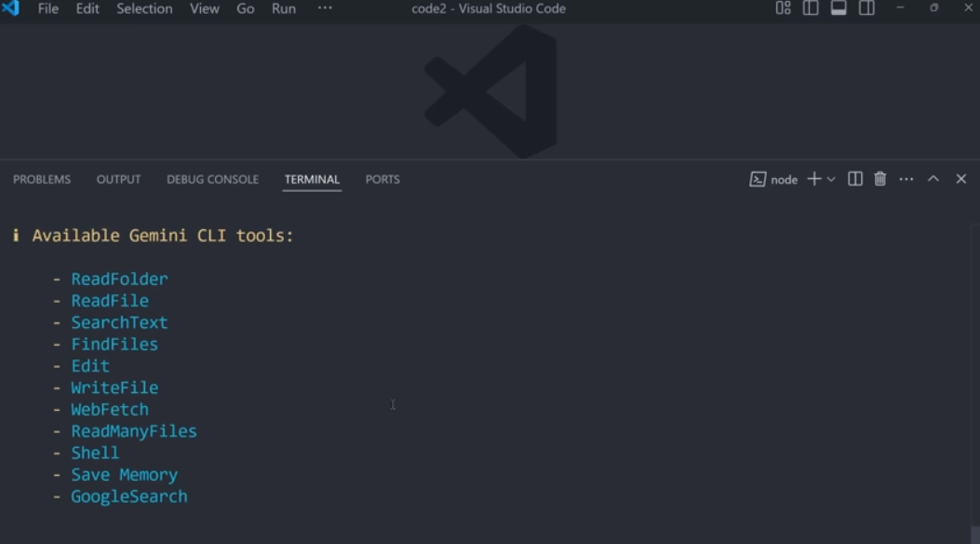Click the FindFiles tool name

(114, 345)
